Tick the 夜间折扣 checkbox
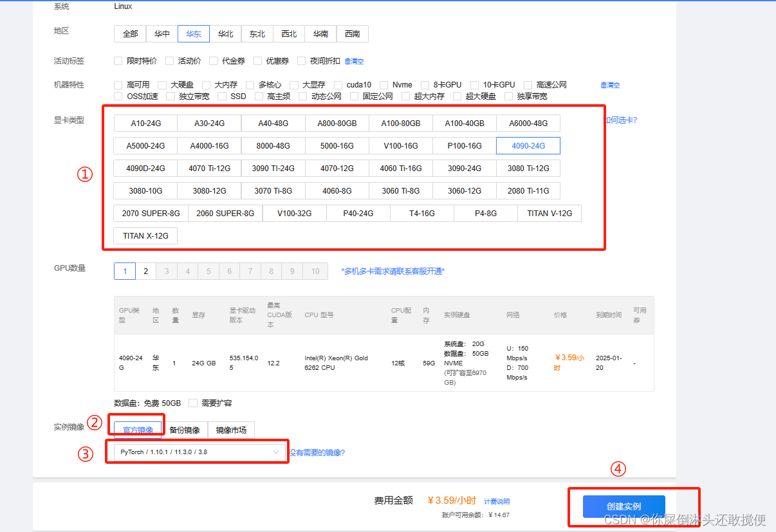 click(x=302, y=61)
